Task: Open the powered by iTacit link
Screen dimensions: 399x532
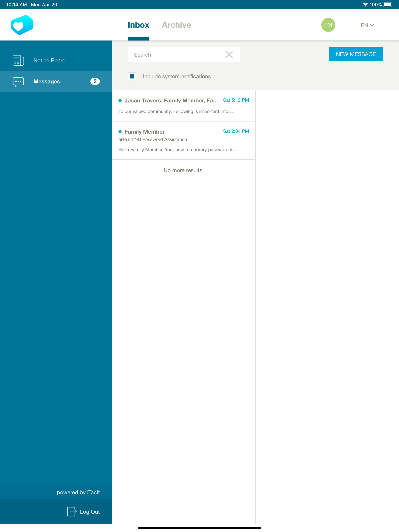Action: (78, 492)
